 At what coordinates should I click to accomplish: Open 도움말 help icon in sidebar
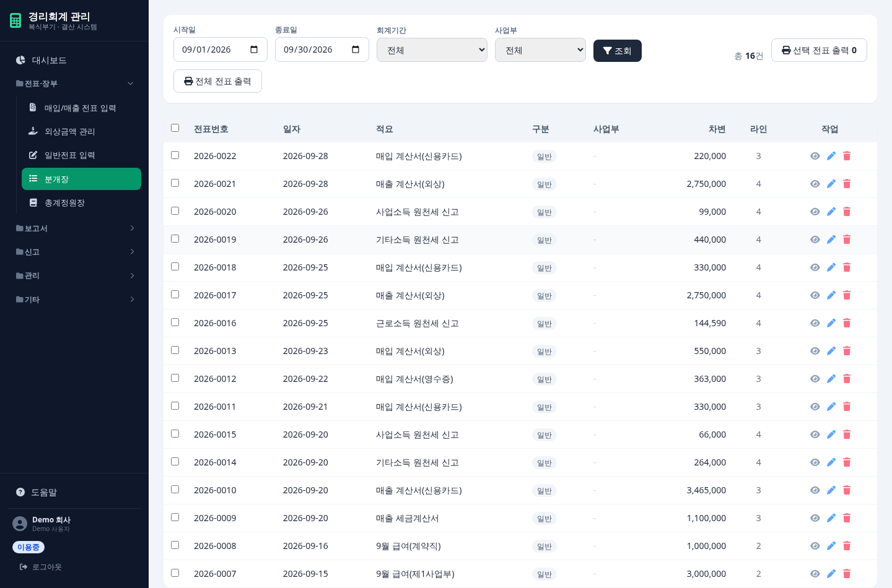pos(20,493)
